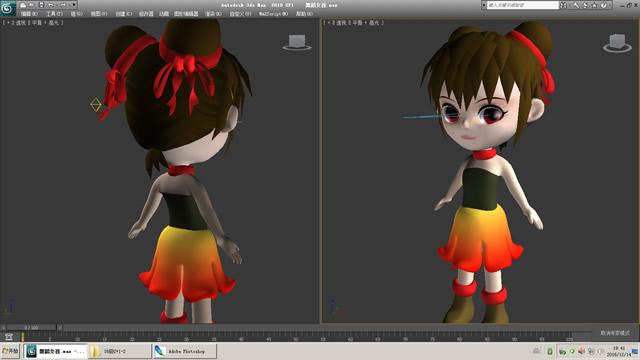
Task: Click the Communication Center satellite icon
Action: pos(585,5)
